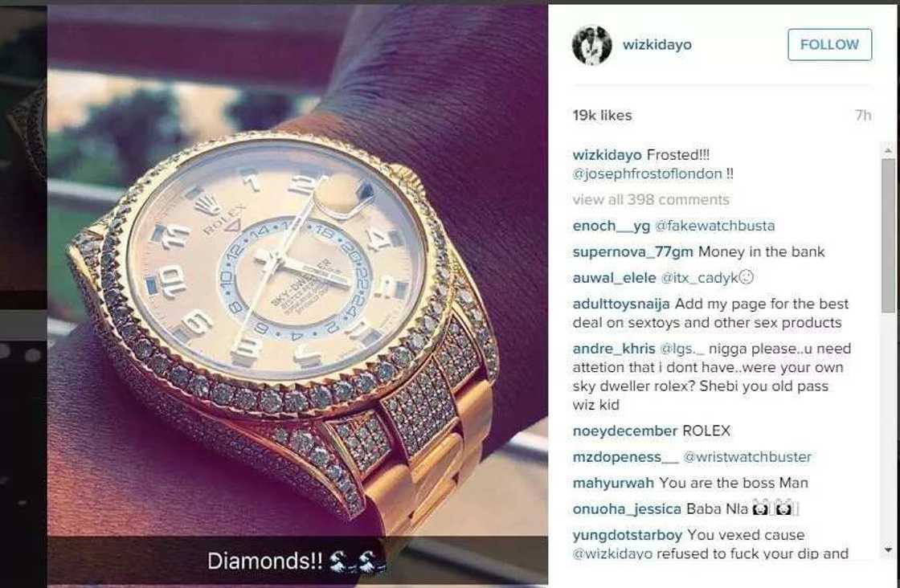Click the comments scrollbar thumb
Screen dimensions: 900x588
pos(889,236)
